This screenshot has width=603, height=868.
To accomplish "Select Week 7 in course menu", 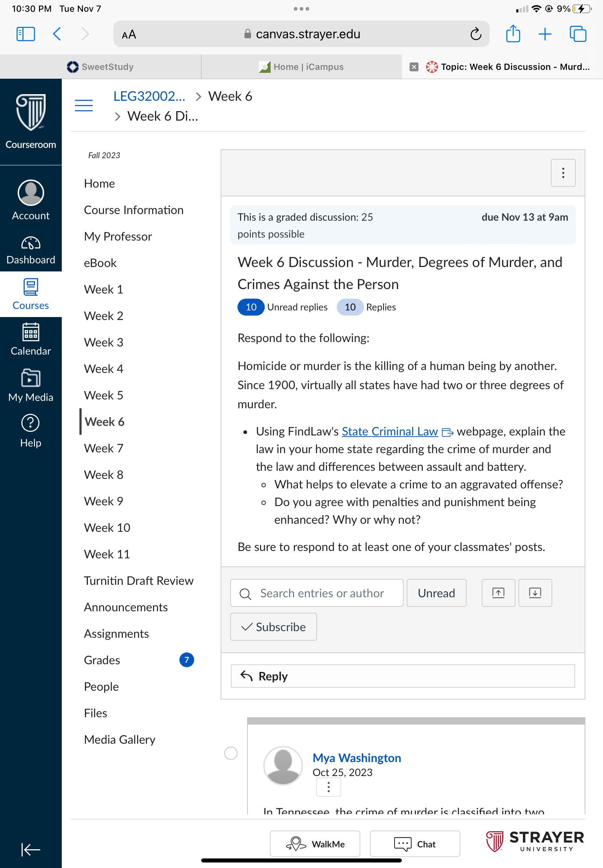I will 104,448.
